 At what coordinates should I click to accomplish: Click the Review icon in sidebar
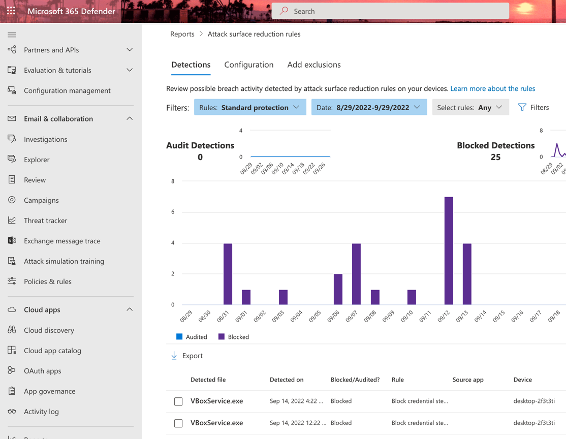pyautogui.click(x=12, y=179)
